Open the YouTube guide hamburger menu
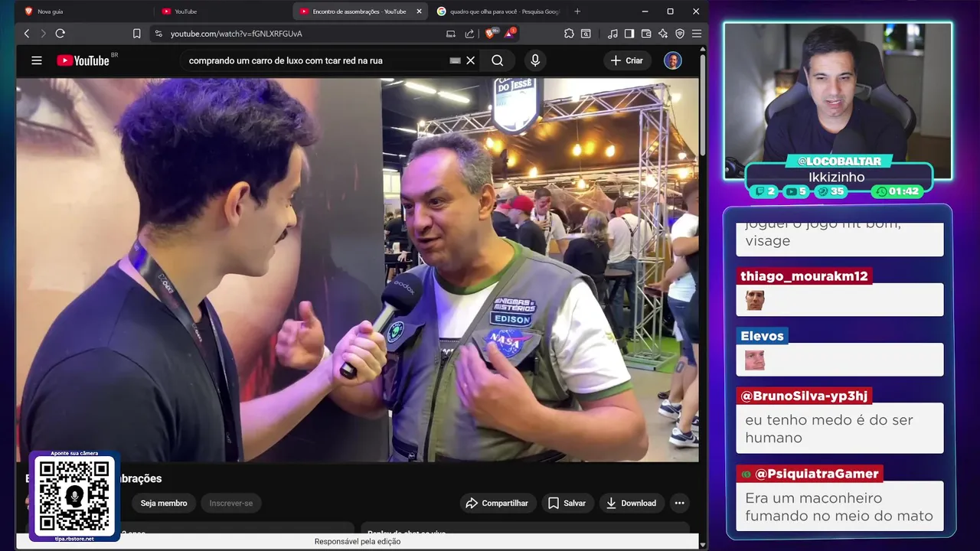This screenshot has height=551, width=980. (37, 60)
